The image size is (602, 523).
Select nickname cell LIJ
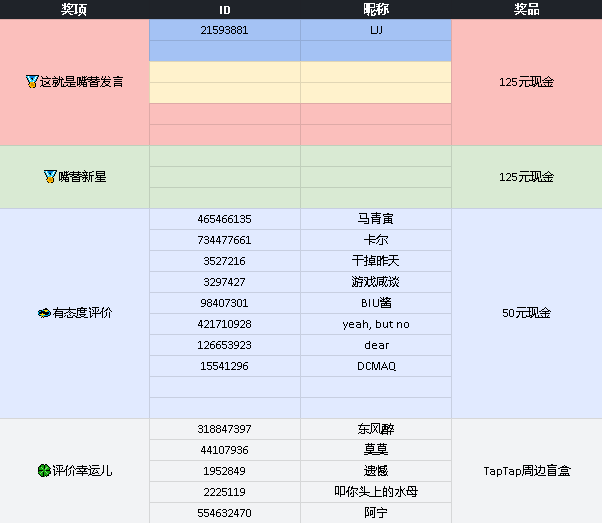click(376, 30)
